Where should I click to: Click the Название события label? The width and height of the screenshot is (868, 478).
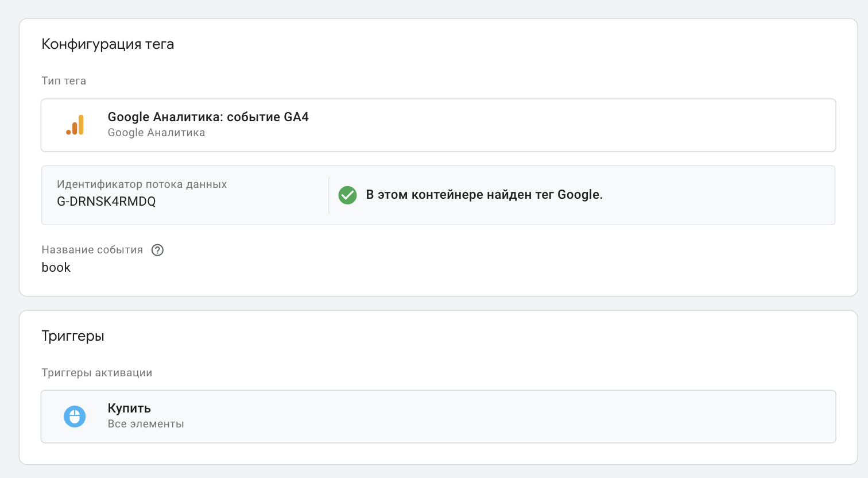pyautogui.click(x=92, y=250)
